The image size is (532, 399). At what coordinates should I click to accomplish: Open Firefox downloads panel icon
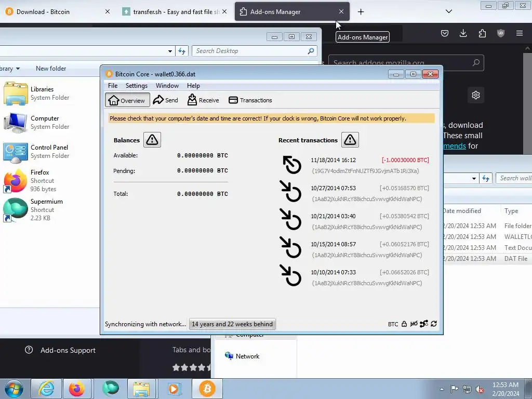click(463, 33)
